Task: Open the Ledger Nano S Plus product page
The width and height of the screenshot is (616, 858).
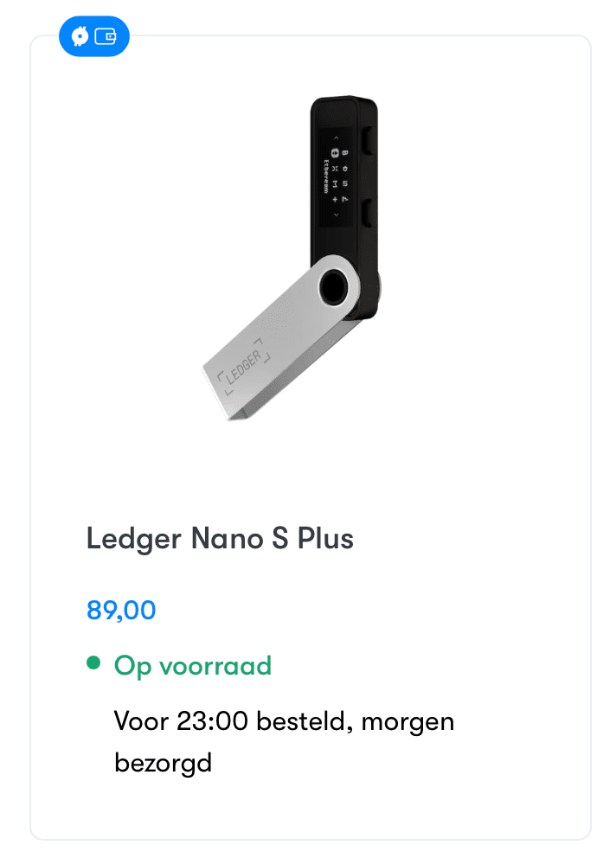Action: coord(221,539)
